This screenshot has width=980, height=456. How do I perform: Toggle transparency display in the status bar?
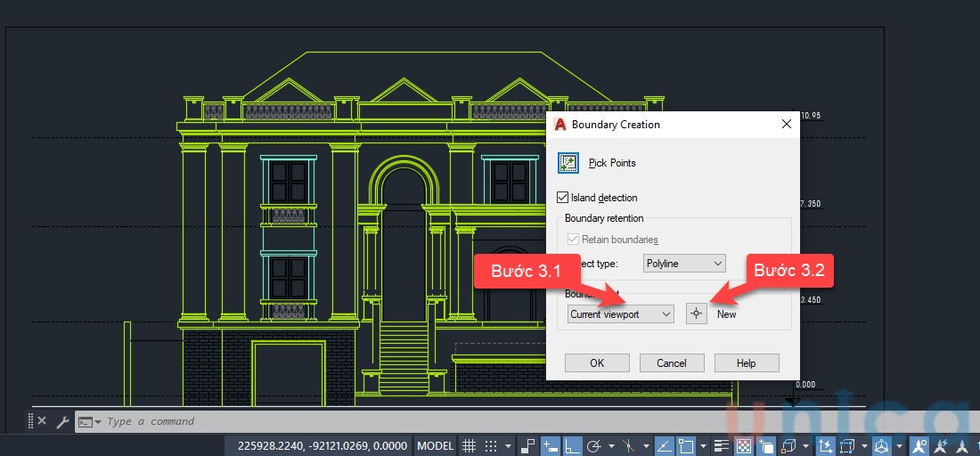(x=742, y=446)
